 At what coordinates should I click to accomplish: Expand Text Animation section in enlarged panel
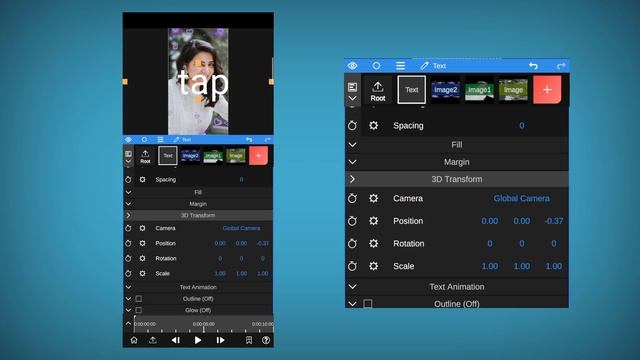(457, 287)
